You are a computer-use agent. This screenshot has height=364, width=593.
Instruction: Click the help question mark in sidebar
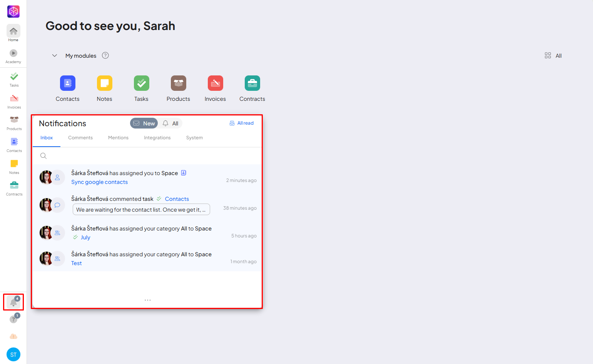[13, 319]
